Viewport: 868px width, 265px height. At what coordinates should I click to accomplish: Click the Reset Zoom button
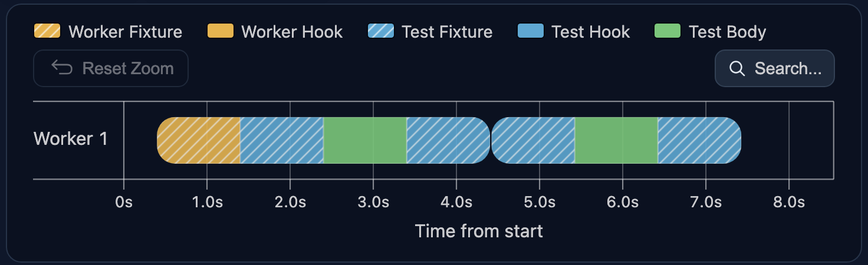tap(111, 68)
